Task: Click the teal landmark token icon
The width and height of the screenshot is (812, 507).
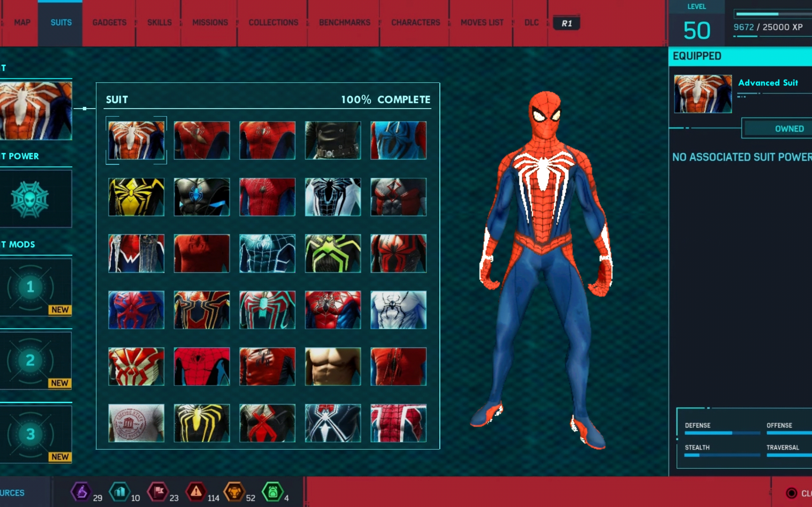Action: [x=120, y=492]
